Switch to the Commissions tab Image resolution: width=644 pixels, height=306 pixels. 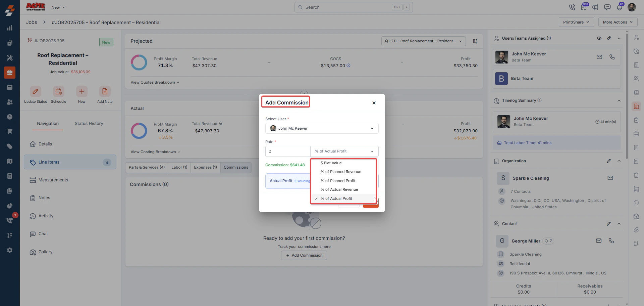coord(236,167)
